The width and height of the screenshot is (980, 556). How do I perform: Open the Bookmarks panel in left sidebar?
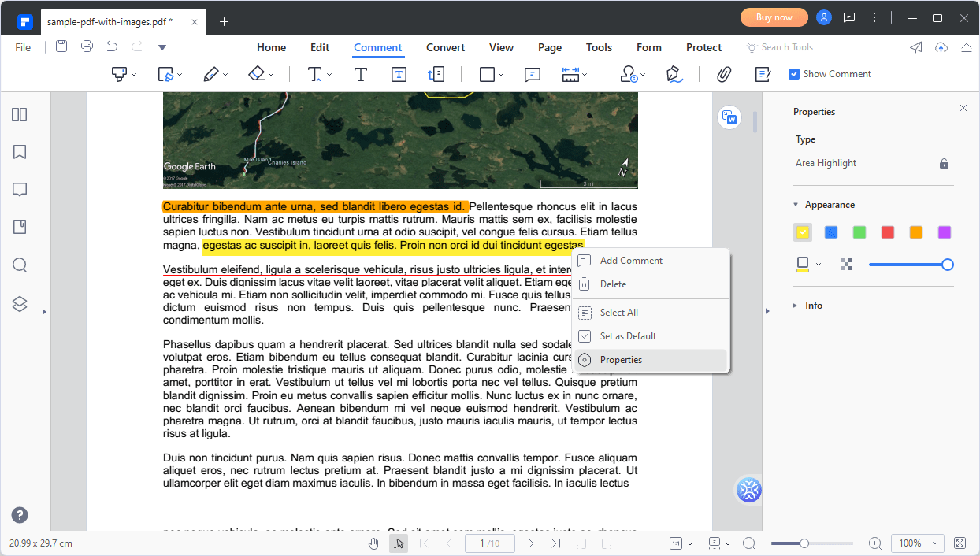(20, 152)
